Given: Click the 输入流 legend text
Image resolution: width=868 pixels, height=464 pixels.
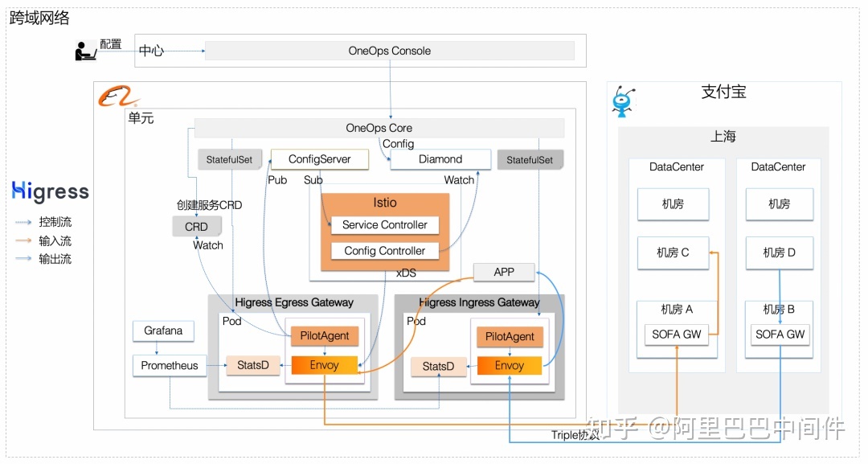Looking at the screenshot, I should click(x=55, y=241).
